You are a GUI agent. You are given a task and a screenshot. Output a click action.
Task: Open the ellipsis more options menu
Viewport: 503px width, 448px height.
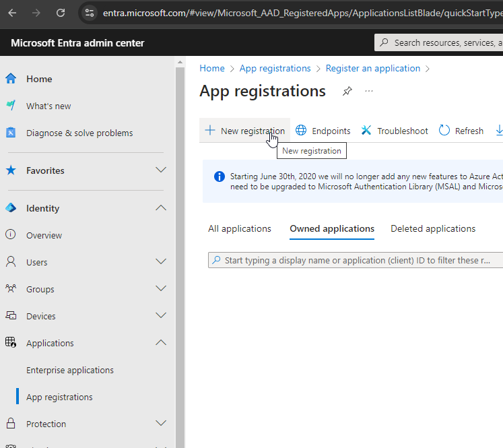tap(369, 91)
